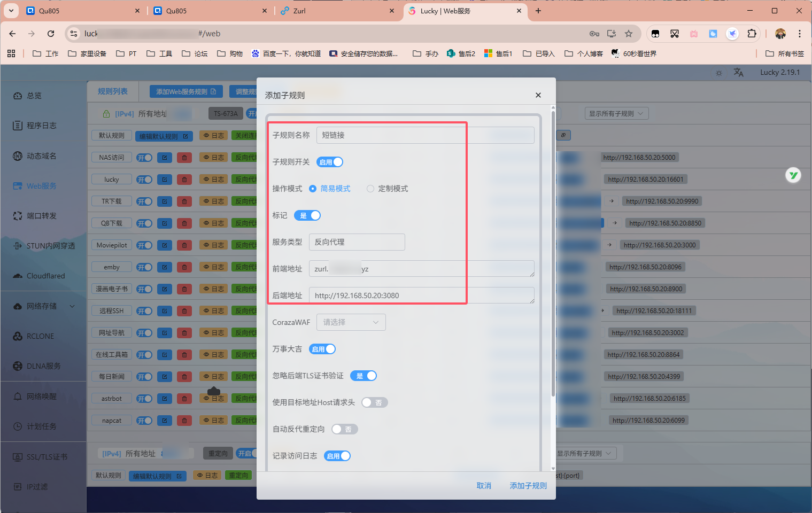This screenshot has width=812, height=513.
Task: Open the 显示所有子规则 dropdown
Action: point(616,113)
